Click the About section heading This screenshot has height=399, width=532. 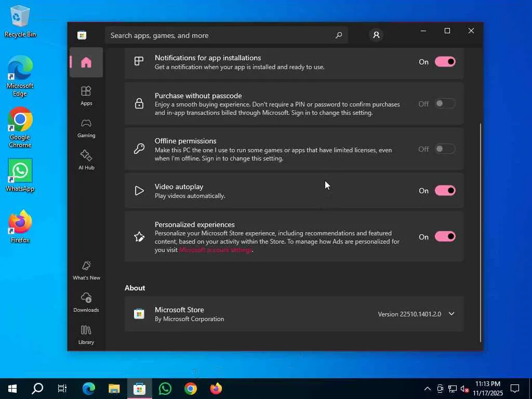(x=135, y=288)
